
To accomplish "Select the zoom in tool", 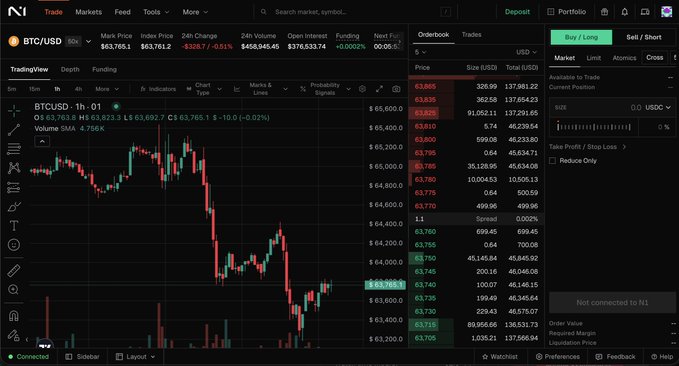I will 14,289.
